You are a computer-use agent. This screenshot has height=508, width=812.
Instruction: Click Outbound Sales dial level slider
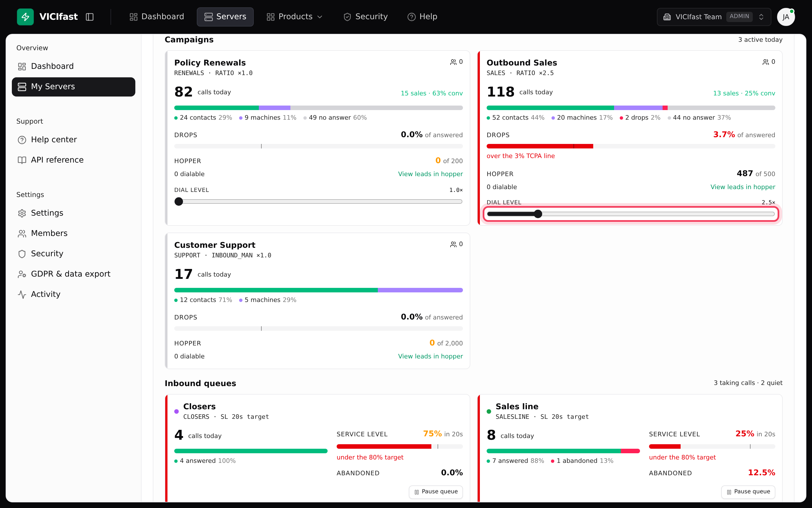pos(631,214)
